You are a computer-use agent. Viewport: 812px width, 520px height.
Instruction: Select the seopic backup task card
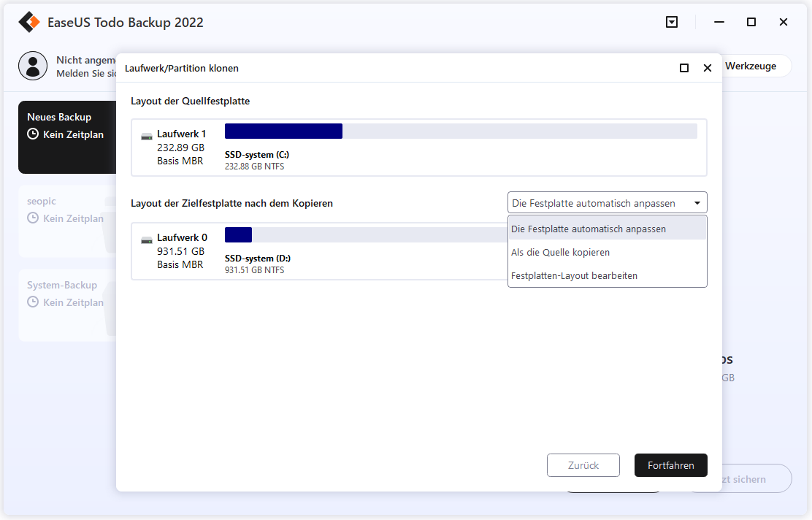click(67, 221)
